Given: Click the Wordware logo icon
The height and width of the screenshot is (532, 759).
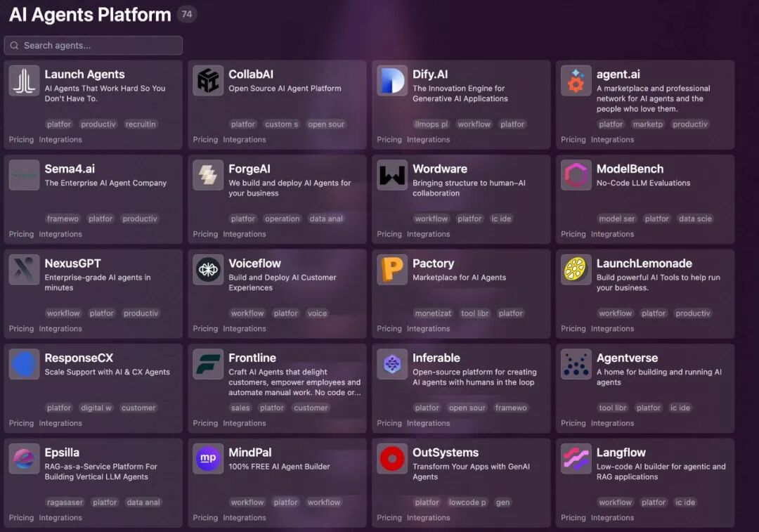Looking at the screenshot, I should (x=391, y=175).
